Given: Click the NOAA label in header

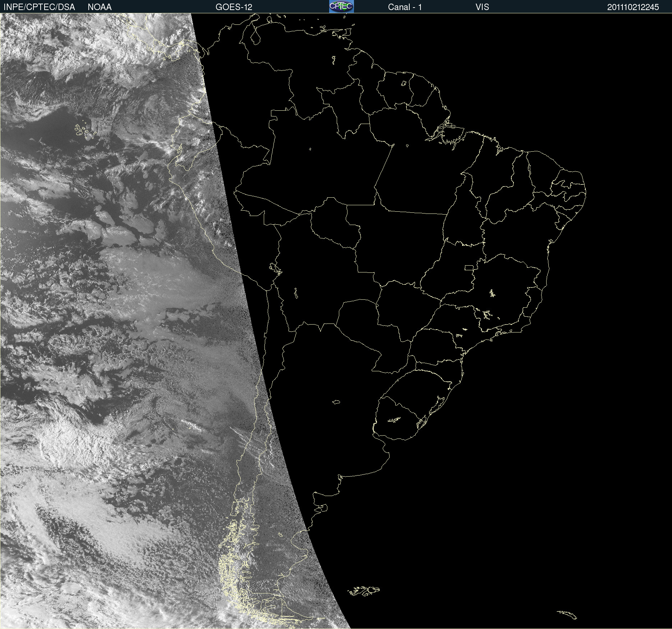Looking at the screenshot, I should pyautogui.click(x=100, y=7).
